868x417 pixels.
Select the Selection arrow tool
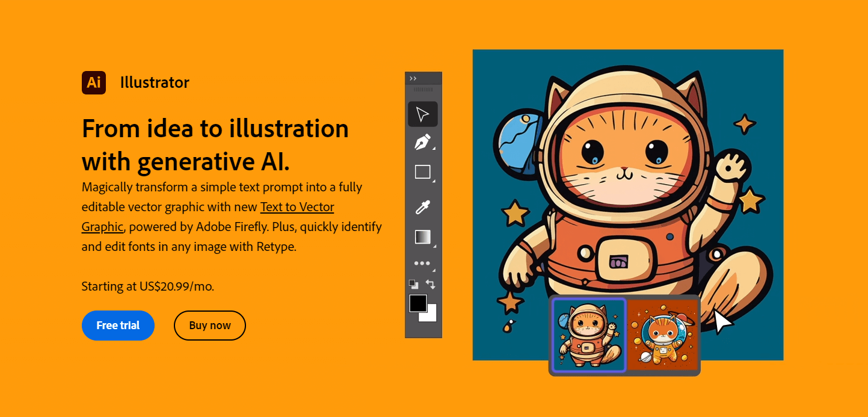pyautogui.click(x=423, y=114)
